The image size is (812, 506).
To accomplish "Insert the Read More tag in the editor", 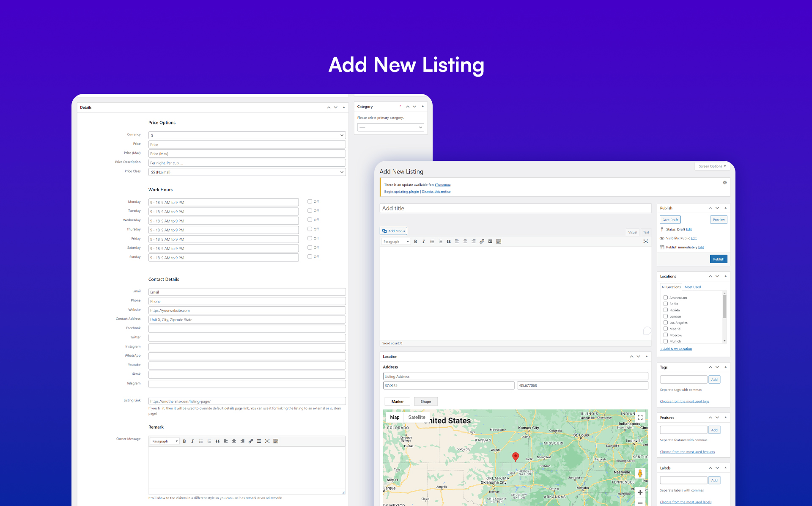I will [x=490, y=241].
